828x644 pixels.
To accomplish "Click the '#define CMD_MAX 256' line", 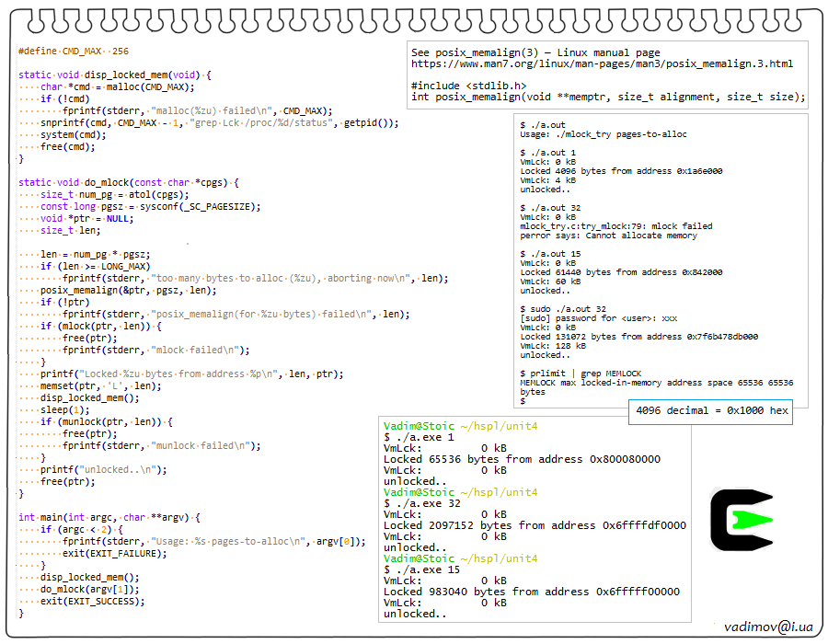I will (x=74, y=52).
